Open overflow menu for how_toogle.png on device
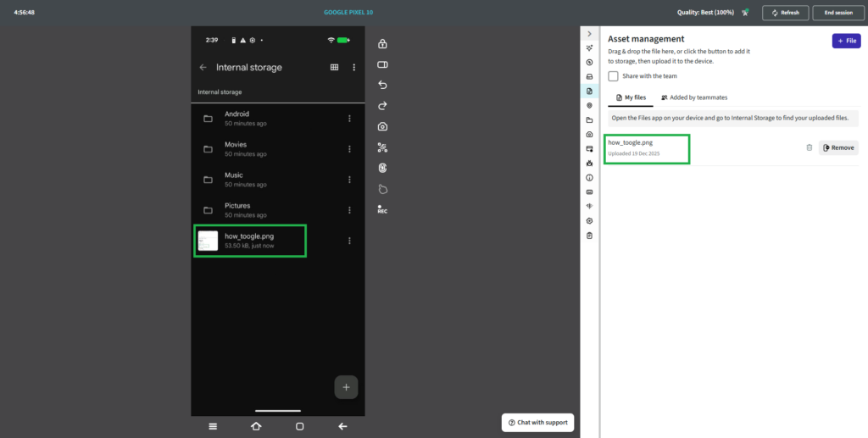868x438 pixels. tap(349, 241)
